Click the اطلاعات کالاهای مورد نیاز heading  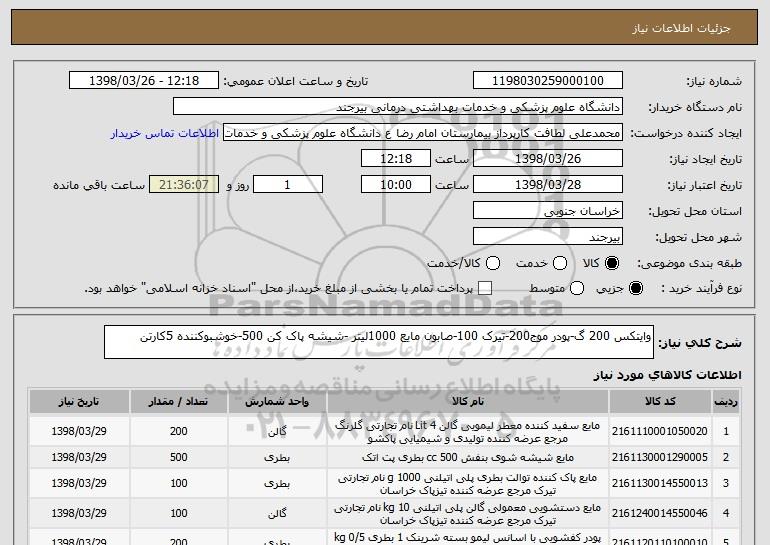pyautogui.click(x=667, y=375)
